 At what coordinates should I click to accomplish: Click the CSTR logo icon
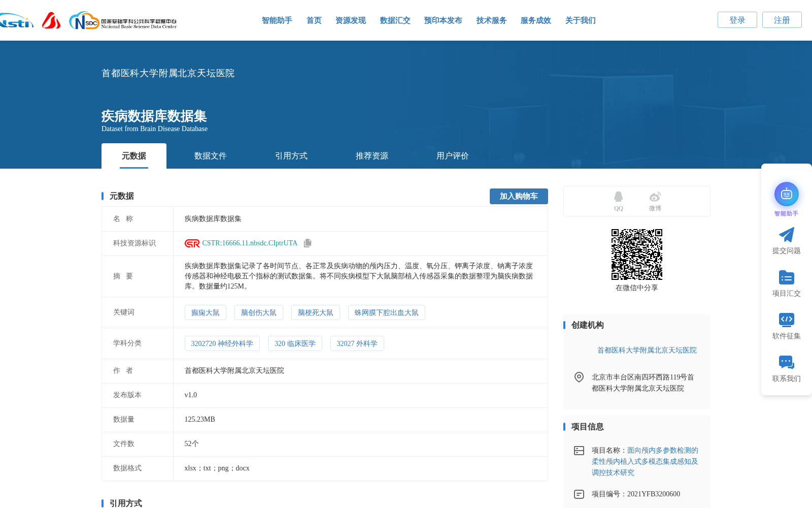[192, 243]
